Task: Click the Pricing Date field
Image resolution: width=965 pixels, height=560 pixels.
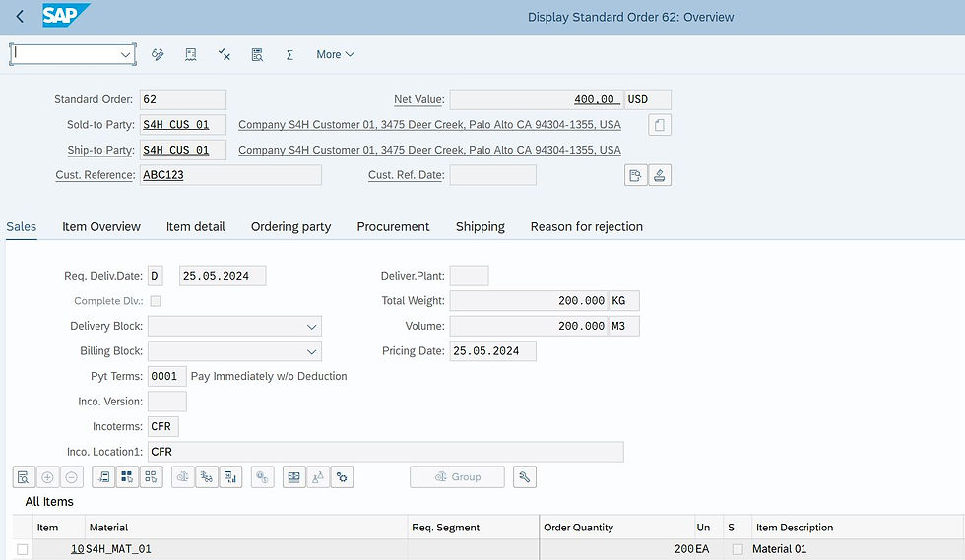Action: tap(493, 351)
